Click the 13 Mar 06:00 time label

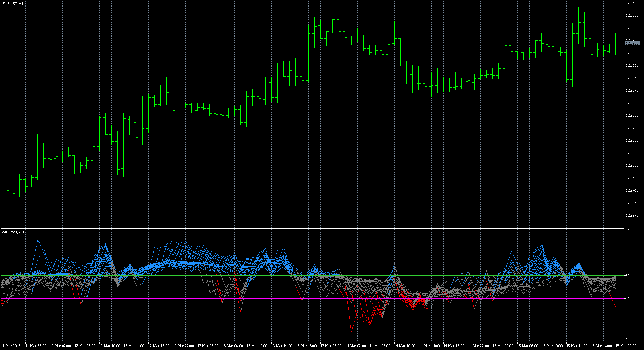click(x=232, y=346)
